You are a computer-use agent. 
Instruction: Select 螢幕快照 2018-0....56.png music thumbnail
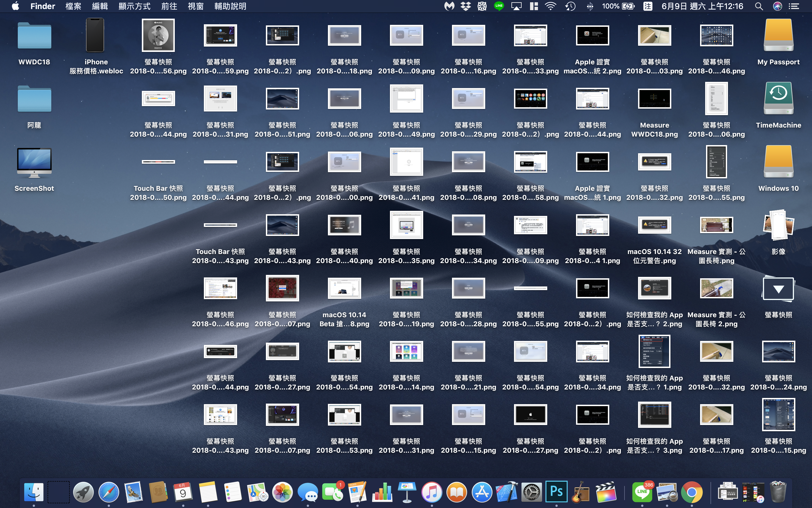point(158,35)
